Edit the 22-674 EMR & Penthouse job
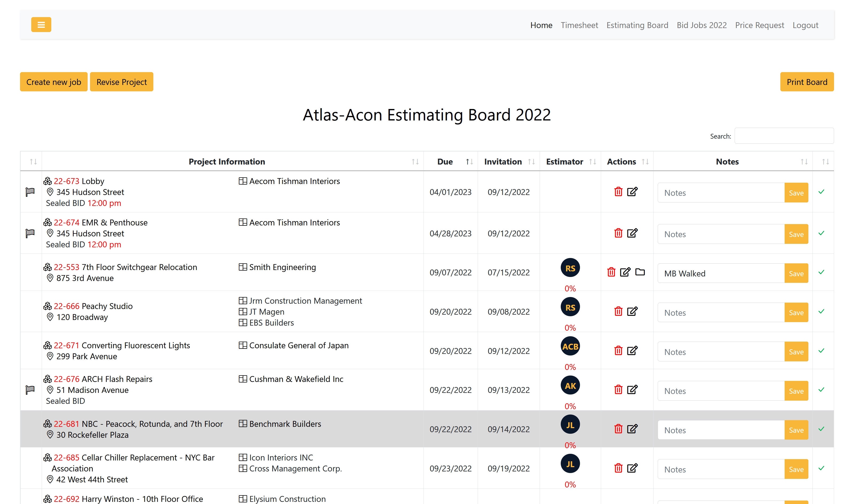This screenshot has height=504, width=845. click(632, 233)
